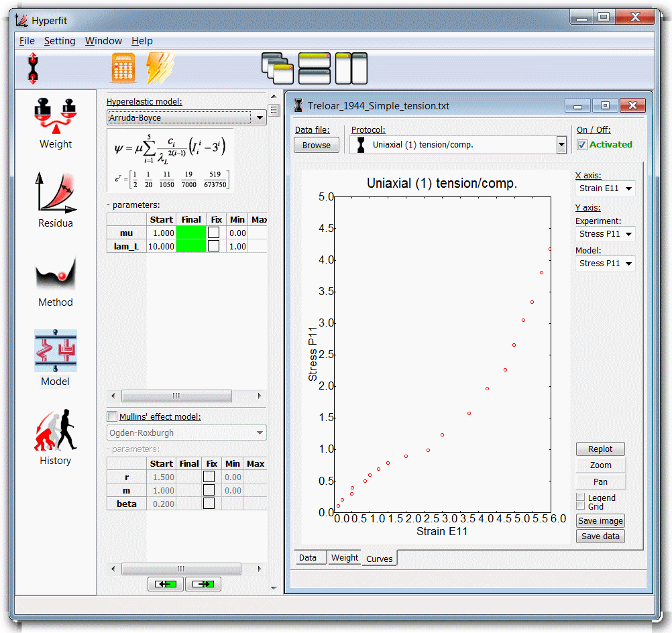This screenshot has height=633, width=672.
Task: Click the model panel scroll down arrow
Action: pyautogui.click(x=274, y=588)
